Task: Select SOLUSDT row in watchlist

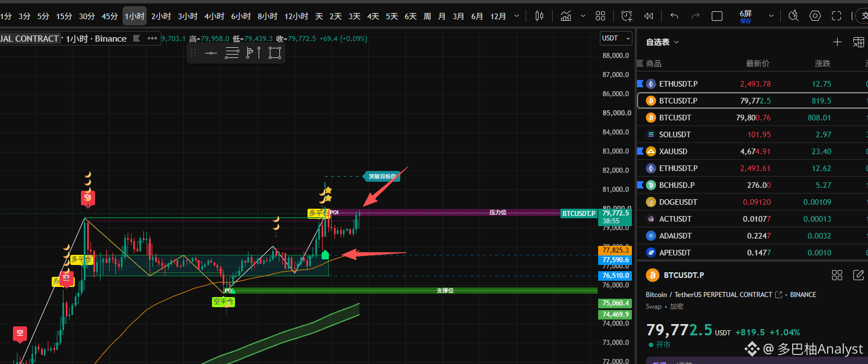Action: pyautogui.click(x=752, y=134)
